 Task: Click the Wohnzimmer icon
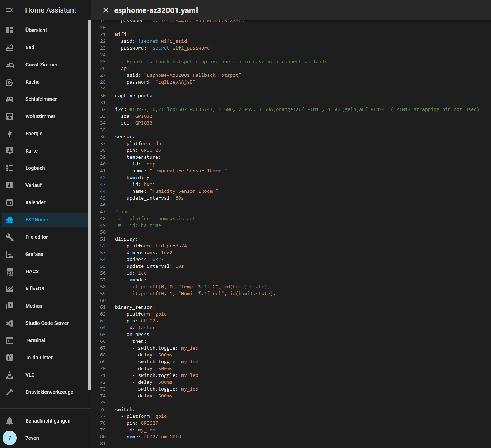(10, 116)
